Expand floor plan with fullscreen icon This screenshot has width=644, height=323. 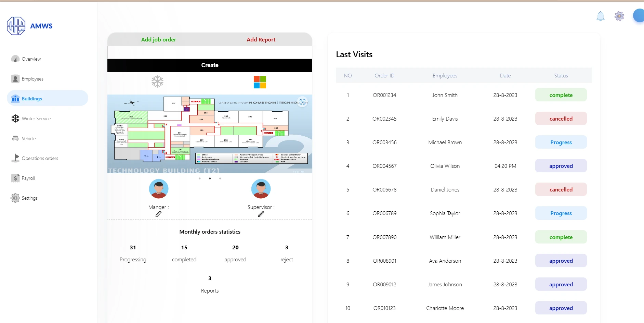tap(302, 102)
